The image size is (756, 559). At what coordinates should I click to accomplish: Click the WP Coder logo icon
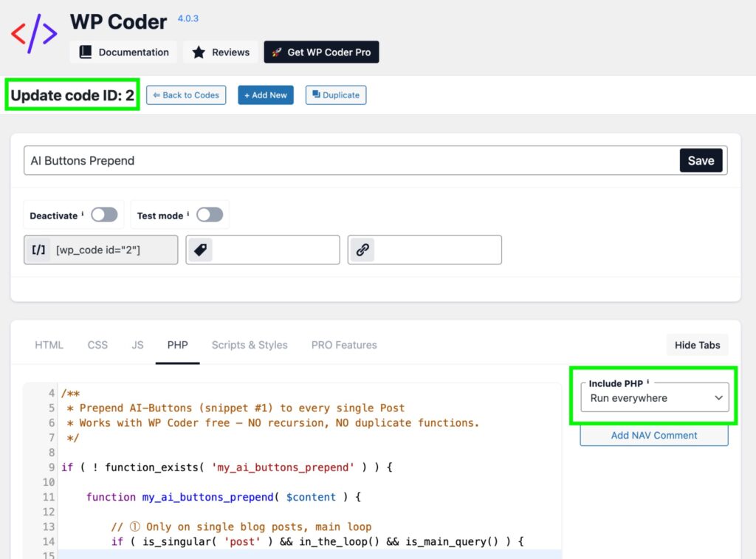34,34
